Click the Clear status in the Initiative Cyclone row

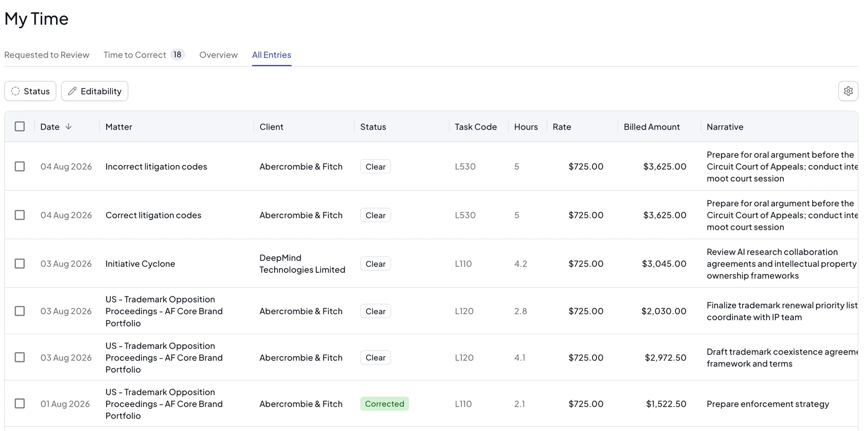[375, 264]
